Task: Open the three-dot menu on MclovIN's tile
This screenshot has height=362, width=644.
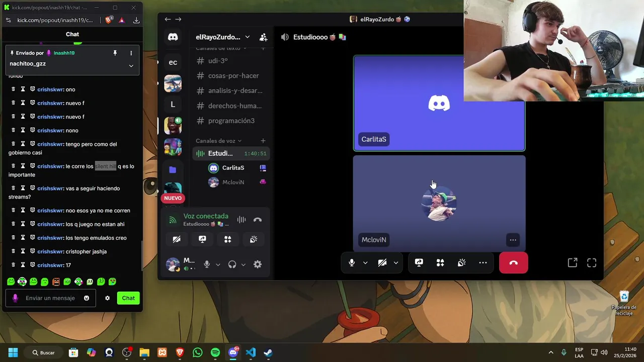Action: pyautogui.click(x=513, y=240)
